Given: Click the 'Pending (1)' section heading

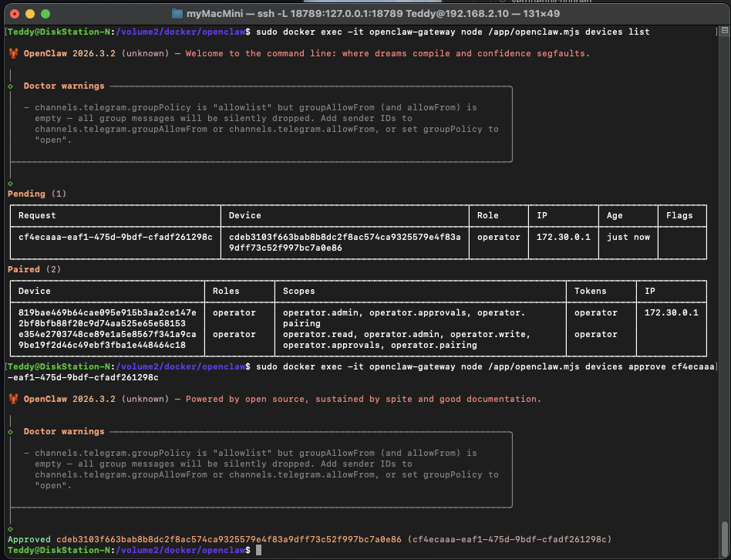Looking at the screenshot, I should (x=37, y=194).
